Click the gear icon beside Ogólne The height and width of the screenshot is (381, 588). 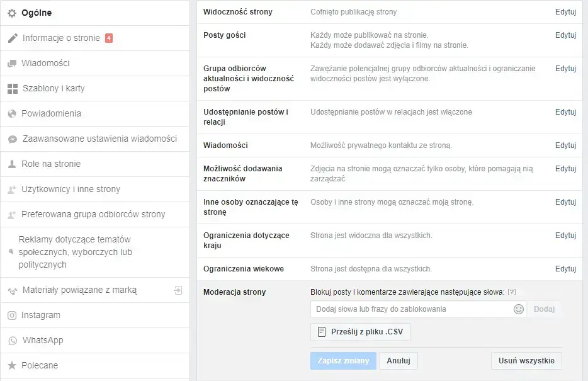coord(12,13)
